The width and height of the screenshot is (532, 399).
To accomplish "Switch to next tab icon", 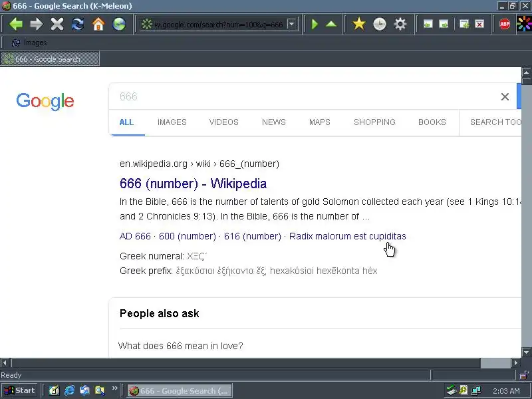I will point(444,24).
